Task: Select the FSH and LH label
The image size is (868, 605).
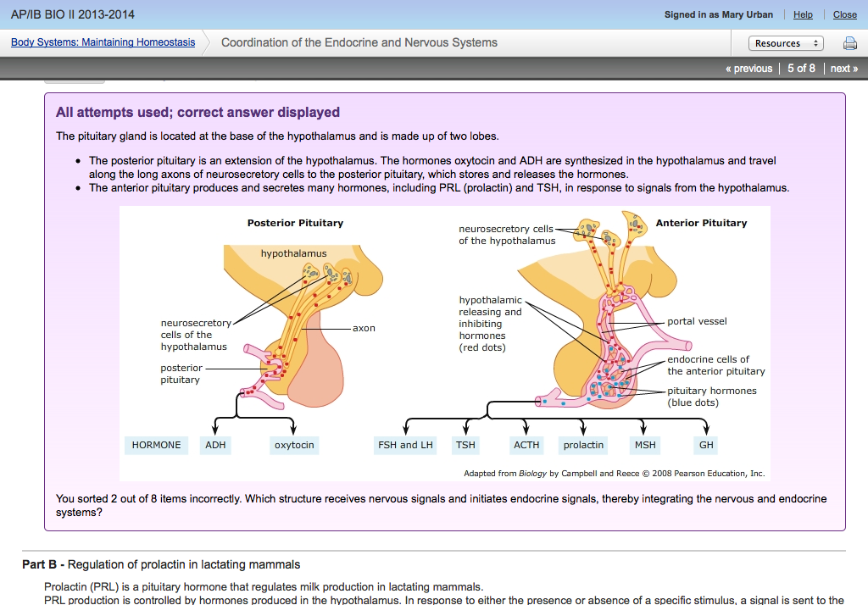Action: coord(404,444)
